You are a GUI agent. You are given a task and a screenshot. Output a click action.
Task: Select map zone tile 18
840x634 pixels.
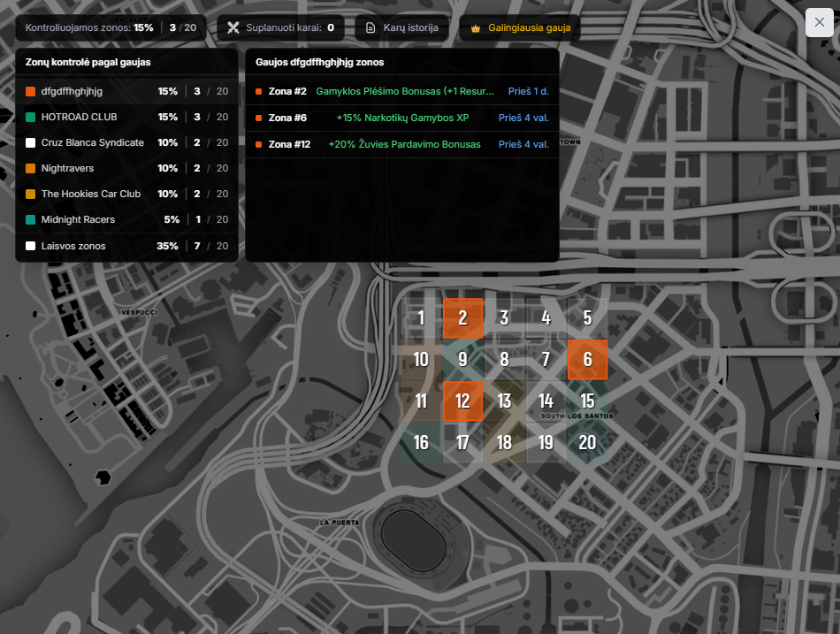click(504, 443)
